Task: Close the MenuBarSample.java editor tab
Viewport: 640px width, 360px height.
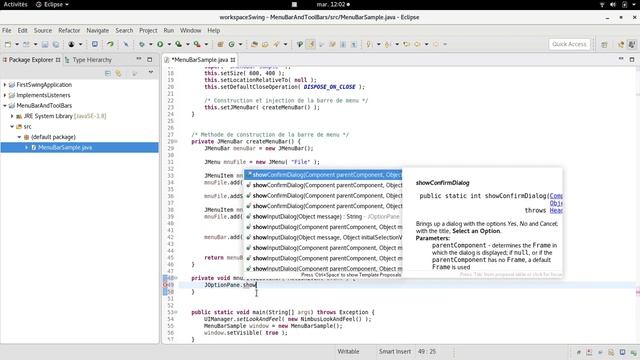Action: 233,60
